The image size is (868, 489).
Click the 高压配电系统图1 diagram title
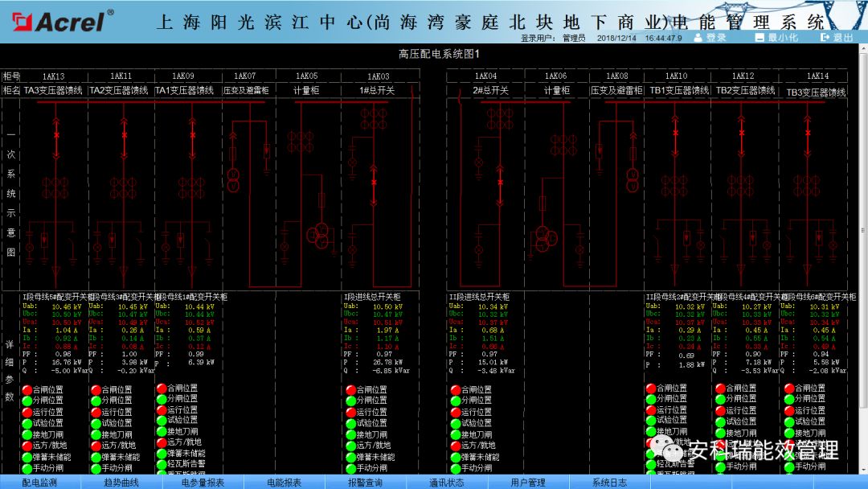(x=439, y=54)
